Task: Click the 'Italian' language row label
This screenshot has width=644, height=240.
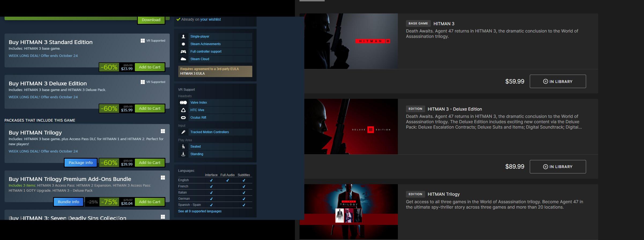Action: [182, 192]
